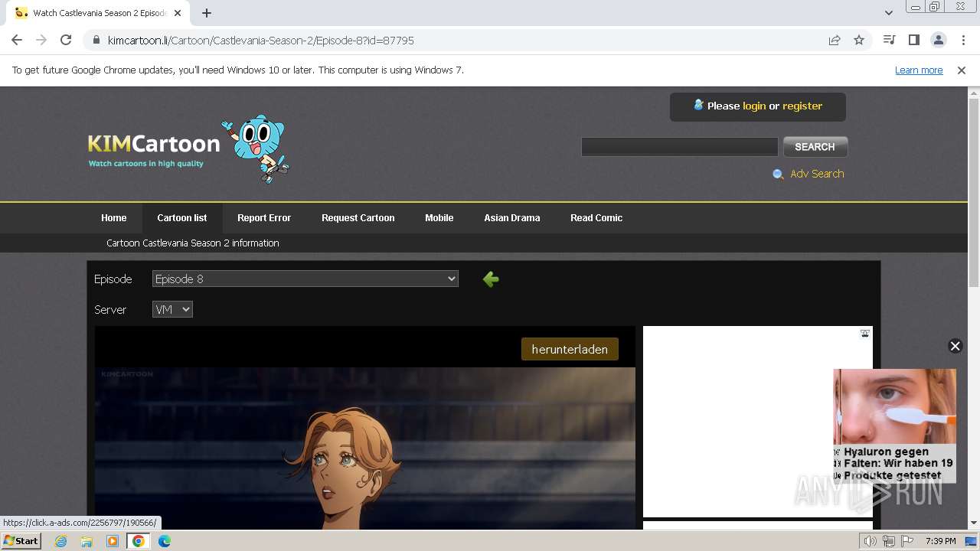The height and width of the screenshot is (551, 980).
Task: Open the share page icon in the address bar
Action: pos(835,40)
